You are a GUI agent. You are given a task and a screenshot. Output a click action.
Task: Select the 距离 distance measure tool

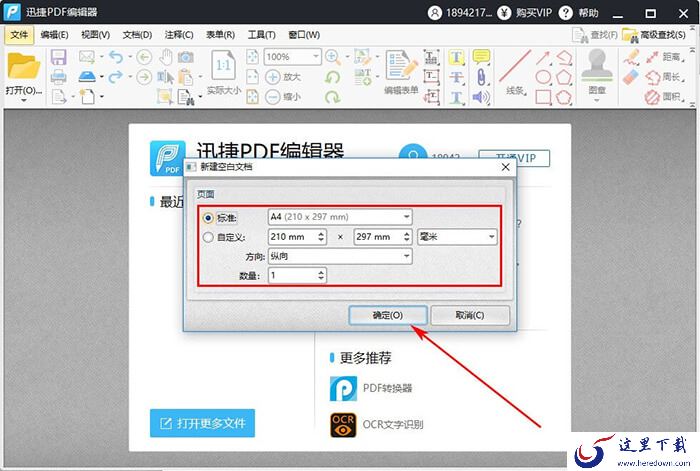click(x=665, y=57)
